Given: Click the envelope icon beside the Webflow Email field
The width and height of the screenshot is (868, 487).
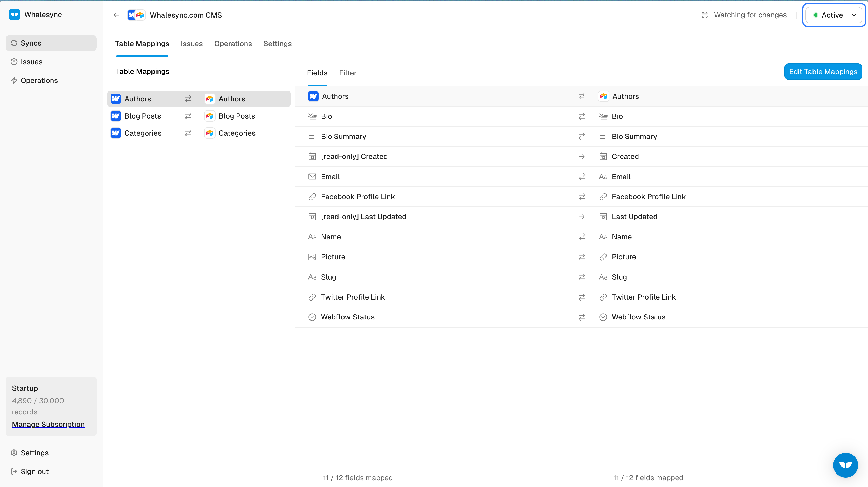Looking at the screenshot, I should (x=312, y=177).
